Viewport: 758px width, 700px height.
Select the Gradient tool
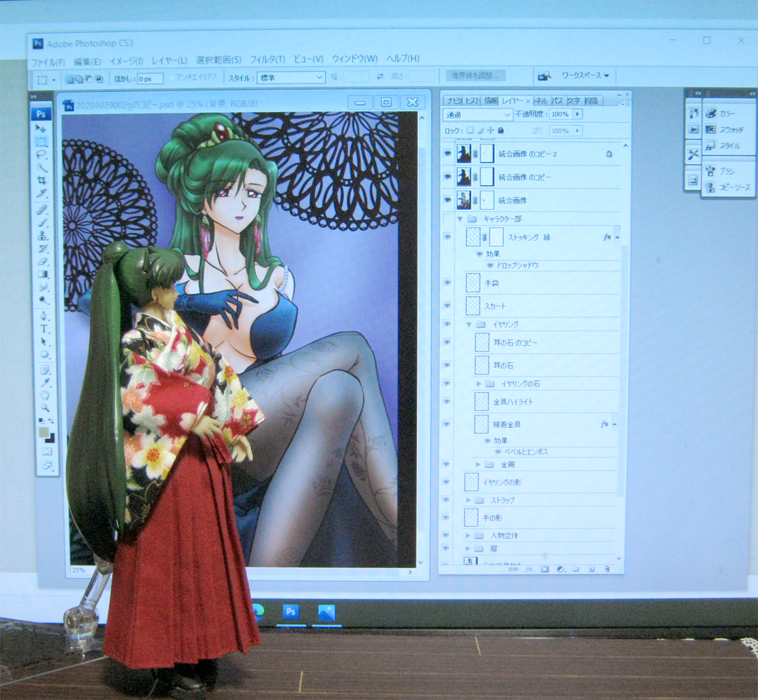[x=43, y=274]
